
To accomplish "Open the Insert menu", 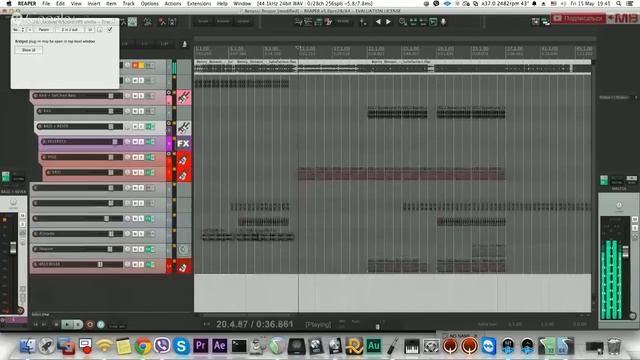I will (94, 3).
